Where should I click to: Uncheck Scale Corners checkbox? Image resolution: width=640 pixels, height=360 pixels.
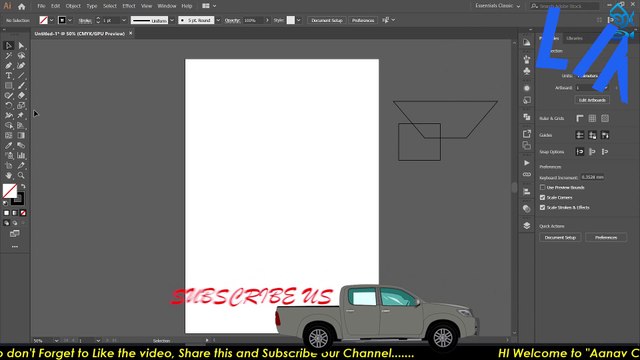click(x=542, y=198)
